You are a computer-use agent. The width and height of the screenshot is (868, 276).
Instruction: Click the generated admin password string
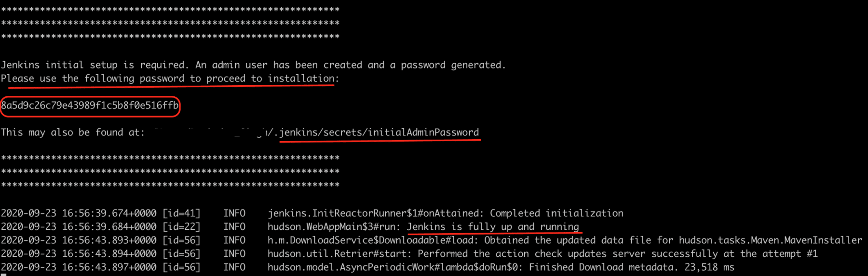click(x=90, y=105)
